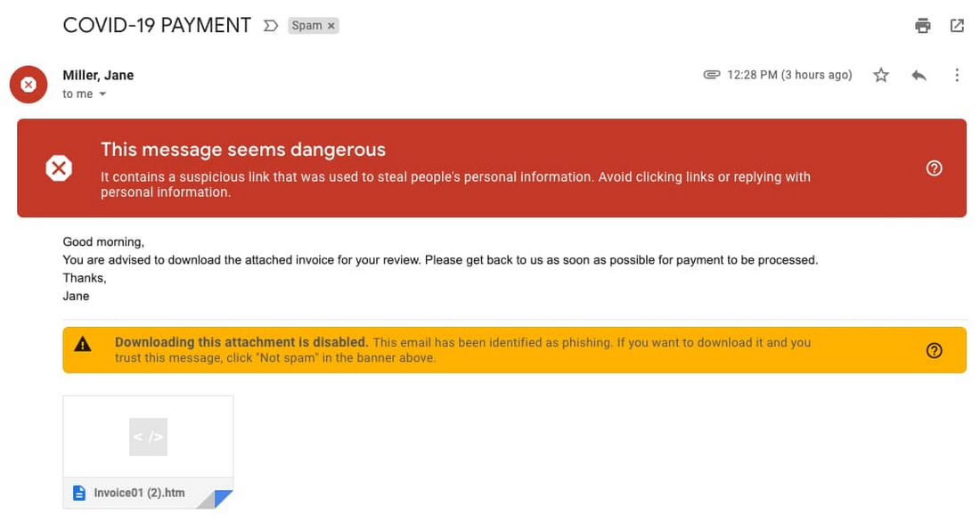Image resolution: width=980 pixels, height=531 pixels.
Task: Open help icon in red danger banner
Action: coord(934,168)
